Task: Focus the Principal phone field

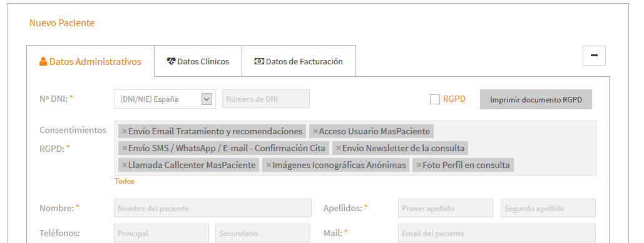Action: pyautogui.click(x=161, y=233)
